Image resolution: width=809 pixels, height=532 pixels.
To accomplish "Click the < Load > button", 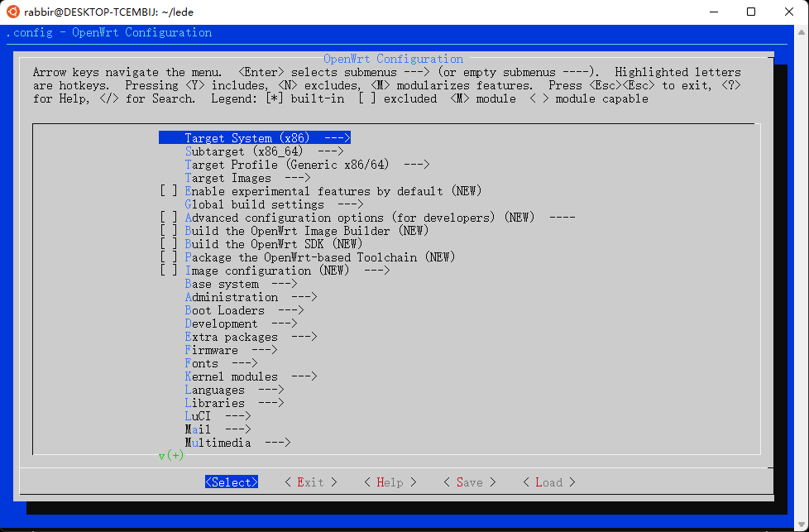I will pos(549,482).
